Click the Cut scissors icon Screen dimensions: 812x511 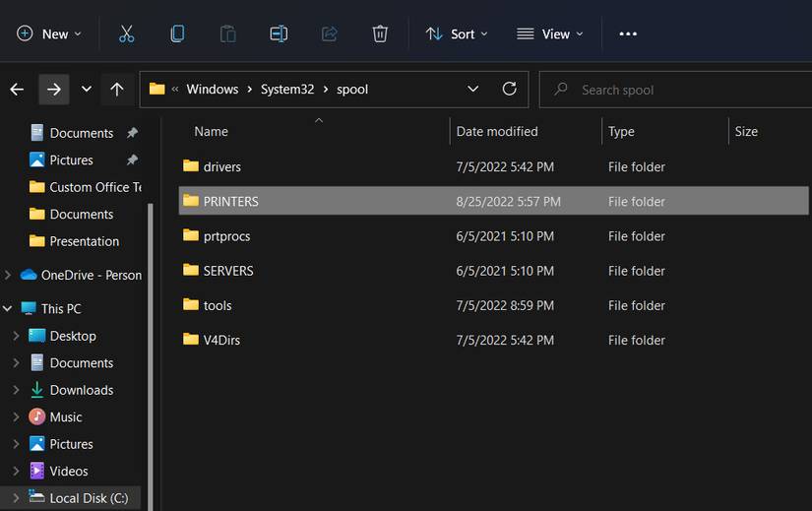click(x=126, y=33)
